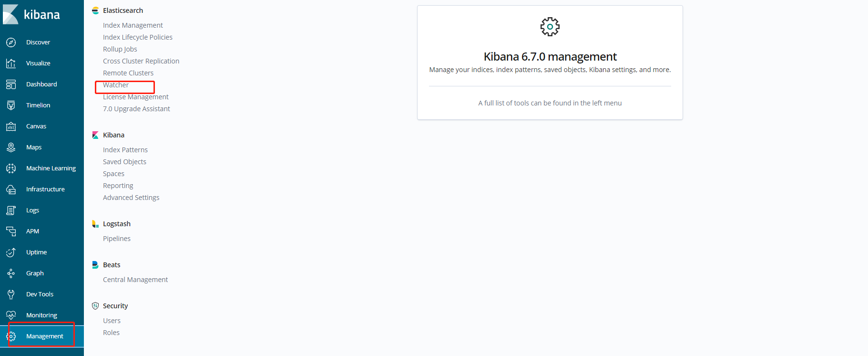Open APM nav label
Screen dimensions: 868x356
[x=32, y=231]
